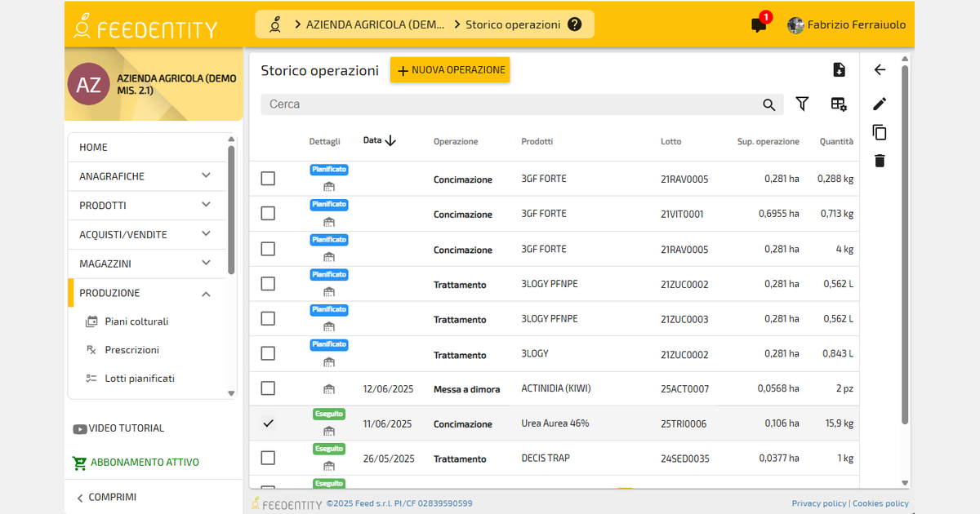
Task: Open notifications via the bell icon
Action: [x=759, y=25]
